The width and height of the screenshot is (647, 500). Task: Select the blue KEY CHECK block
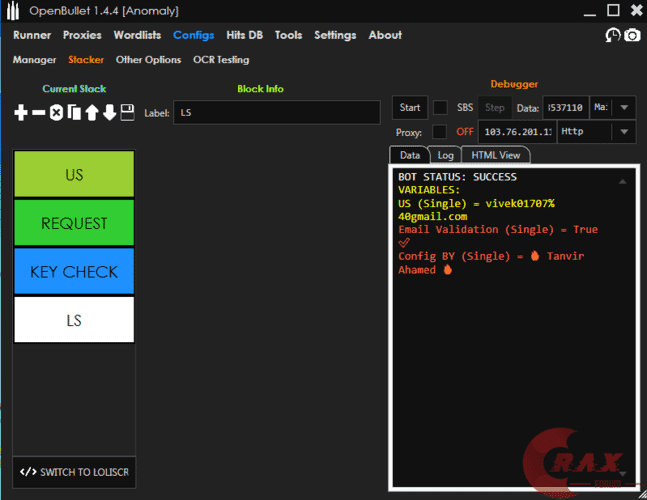click(75, 272)
